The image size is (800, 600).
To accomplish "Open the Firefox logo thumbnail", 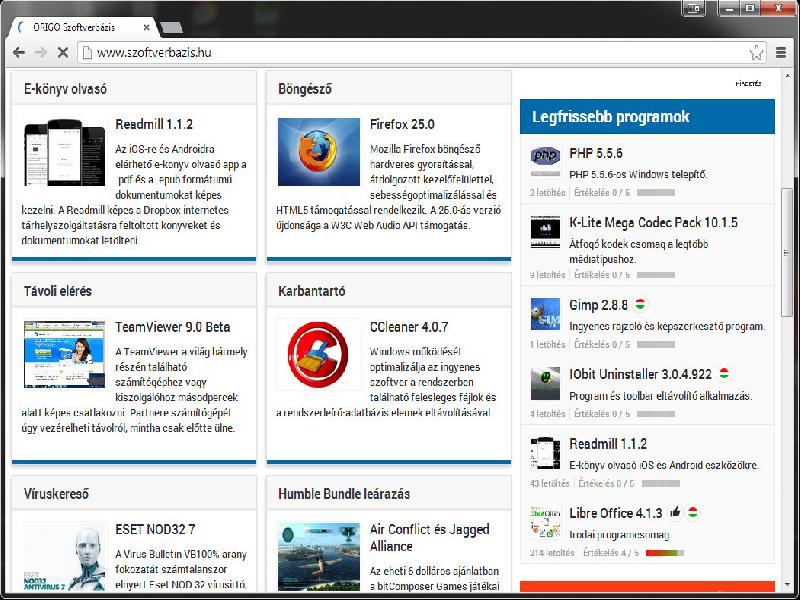I will tap(319, 152).
